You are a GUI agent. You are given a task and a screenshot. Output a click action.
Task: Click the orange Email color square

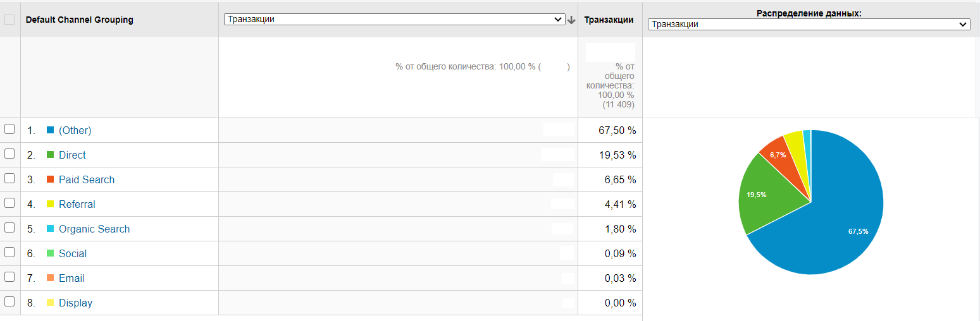(51, 278)
